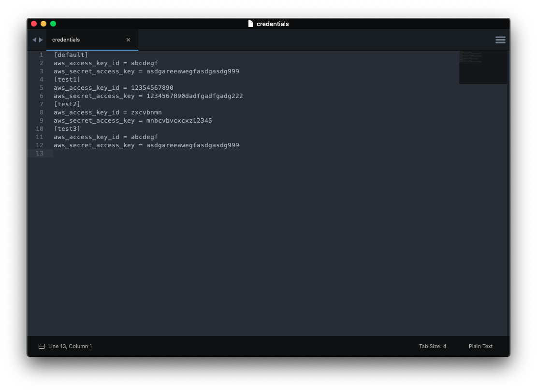
Task: Click the [test2] section label
Action: pos(67,104)
